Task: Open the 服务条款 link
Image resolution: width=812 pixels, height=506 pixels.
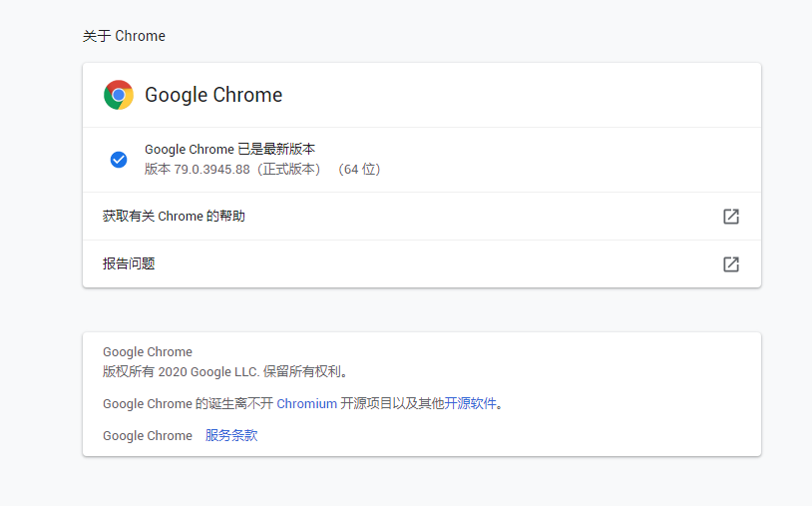Action: point(231,435)
